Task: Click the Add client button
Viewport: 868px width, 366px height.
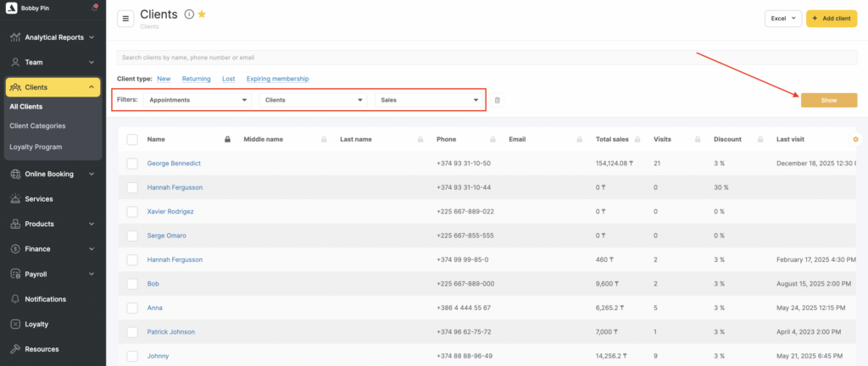Action: 832,18
